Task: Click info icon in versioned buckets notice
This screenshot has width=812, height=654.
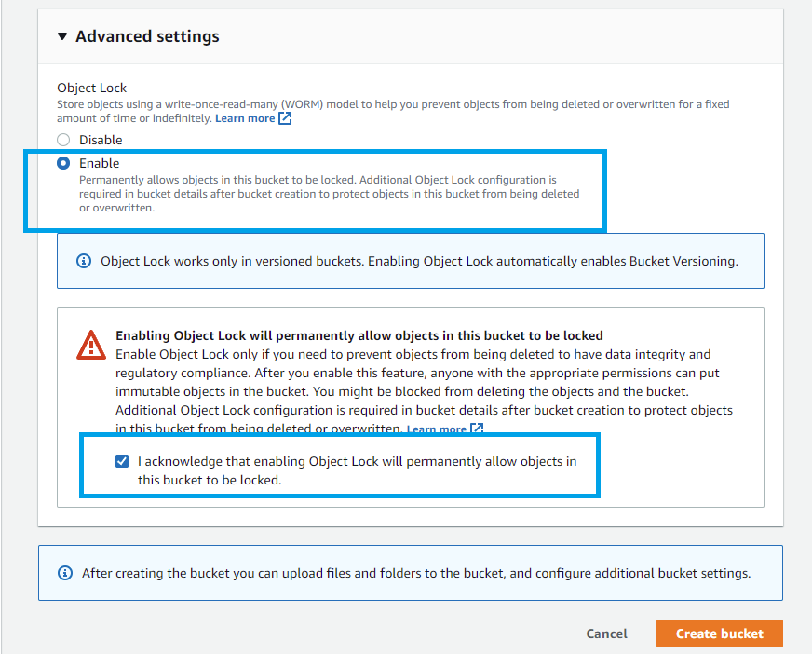Action: (x=84, y=261)
